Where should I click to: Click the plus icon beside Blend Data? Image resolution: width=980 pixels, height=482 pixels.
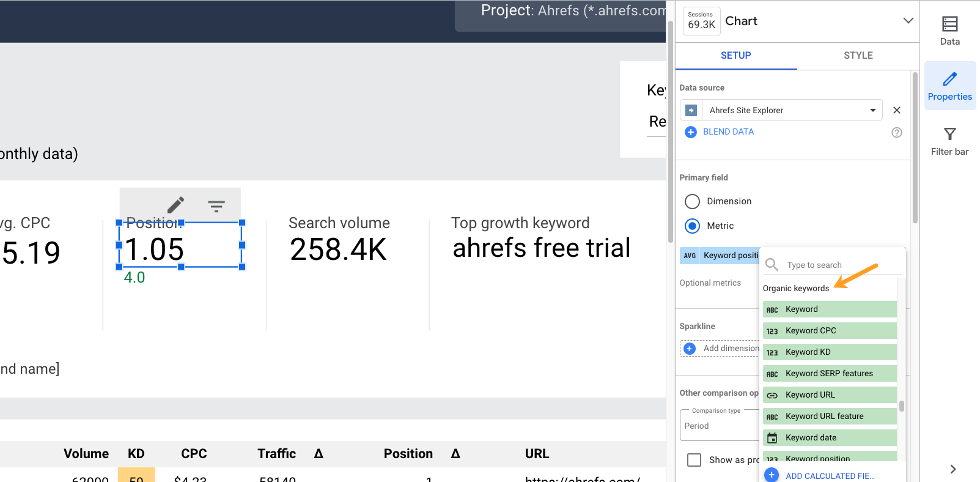click(690, 132)
